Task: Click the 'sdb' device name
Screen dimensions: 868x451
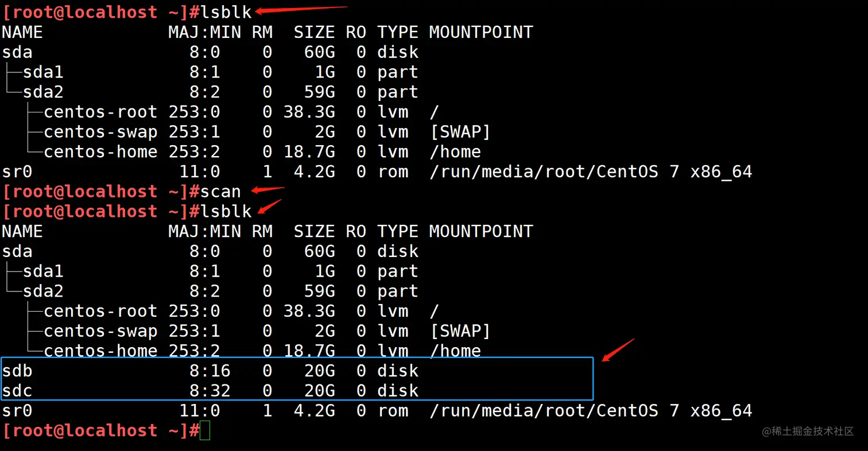Action: pyautogui.click(x=17, y=371)
